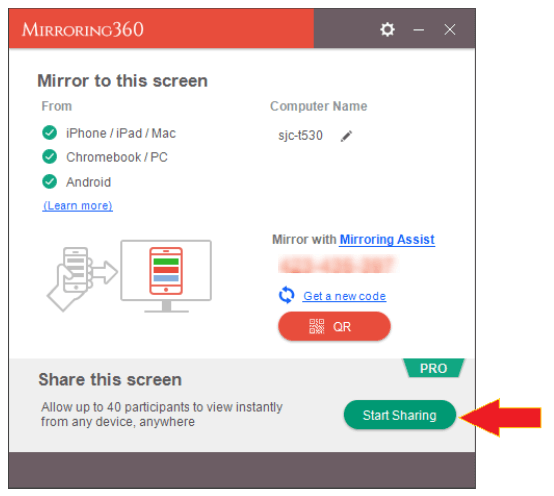This screenshot has width=554, height=496.
Task: Edit computer name with pencil icon
Action: point(346,136)
